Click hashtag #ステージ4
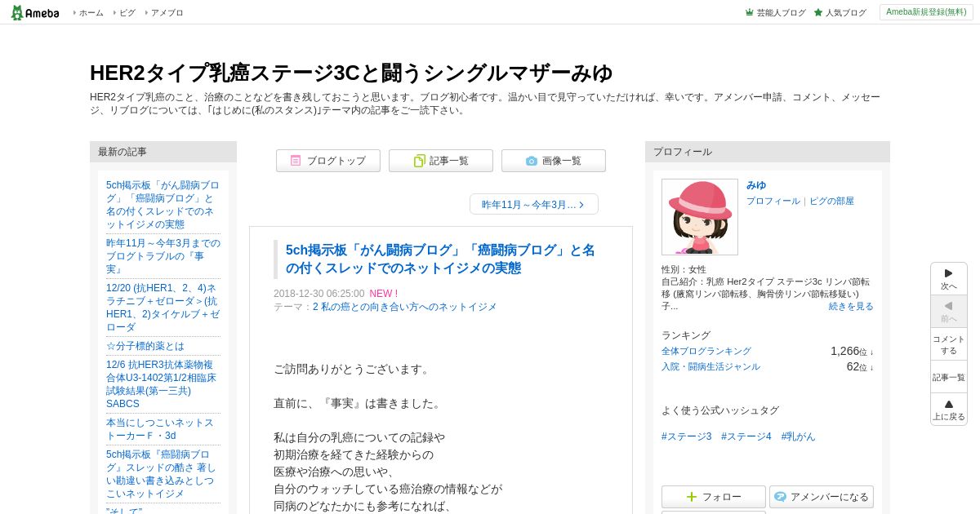The width and height of the screenshot is (980, 514). click(x=746, y=436)
